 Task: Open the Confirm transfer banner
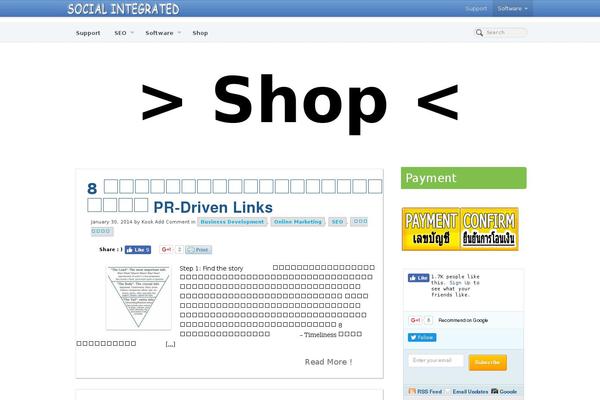tap(489, 229)
